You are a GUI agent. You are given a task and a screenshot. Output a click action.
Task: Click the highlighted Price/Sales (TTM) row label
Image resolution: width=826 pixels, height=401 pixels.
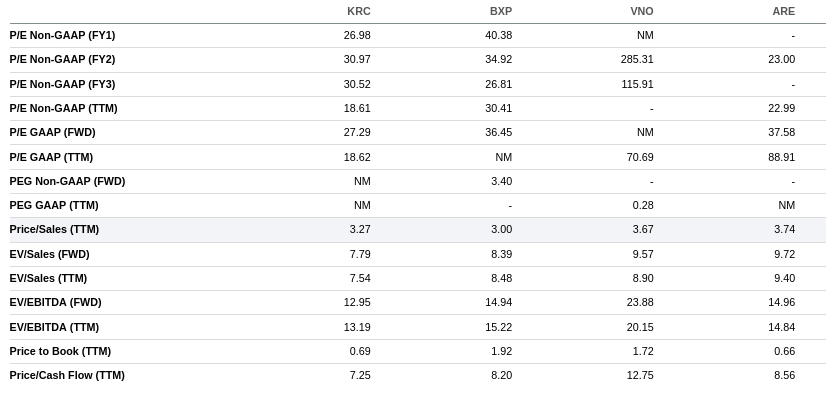[x=54, y=229]
